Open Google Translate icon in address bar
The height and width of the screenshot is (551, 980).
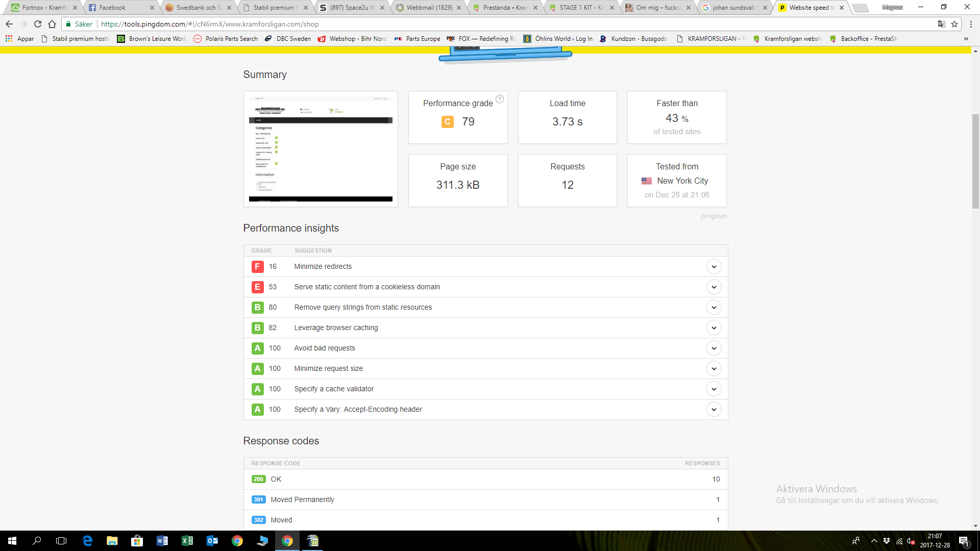tap(941, 24)
